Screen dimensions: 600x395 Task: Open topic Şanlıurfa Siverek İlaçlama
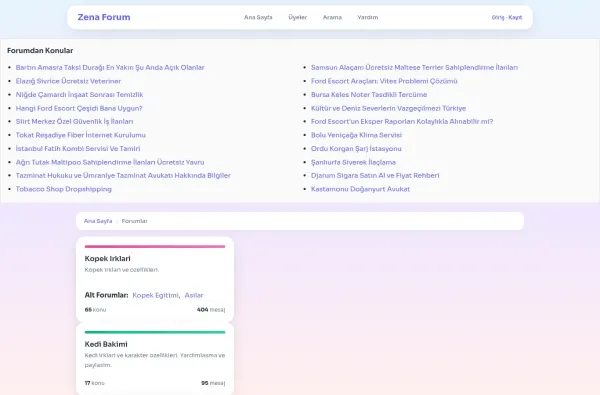click(x=353, y=162)
